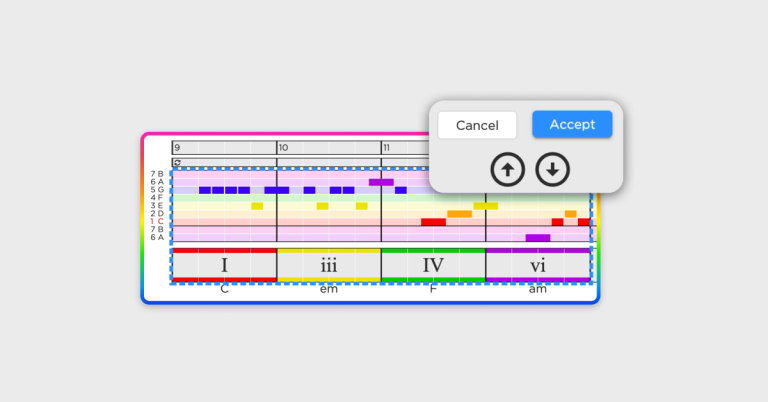Screen dimensions: 768x402
Task: Click the '4 F' pitch label
Action: 157,198
